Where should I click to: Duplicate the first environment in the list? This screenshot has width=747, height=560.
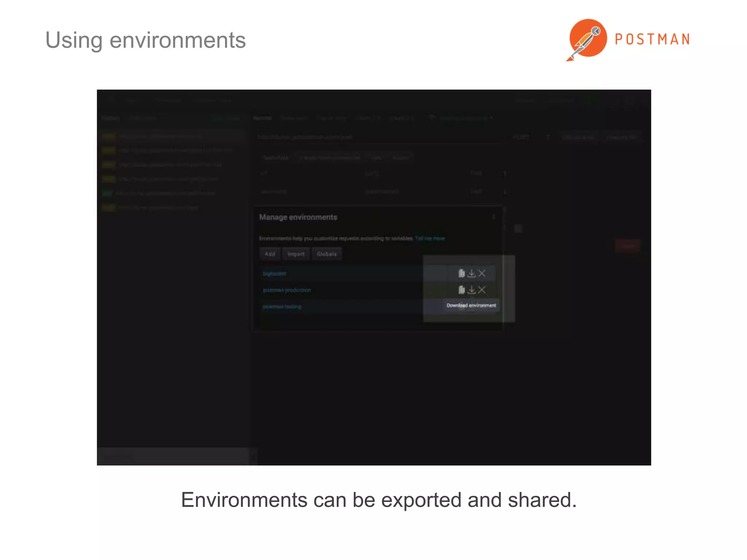pyautogui.click(x=461, y=273)
